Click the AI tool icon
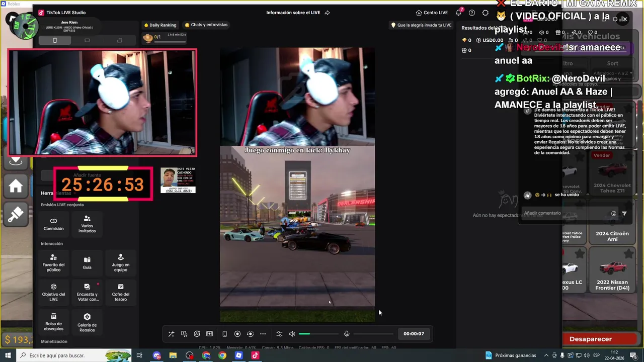 pyautogui.click(x=197, y=334)
